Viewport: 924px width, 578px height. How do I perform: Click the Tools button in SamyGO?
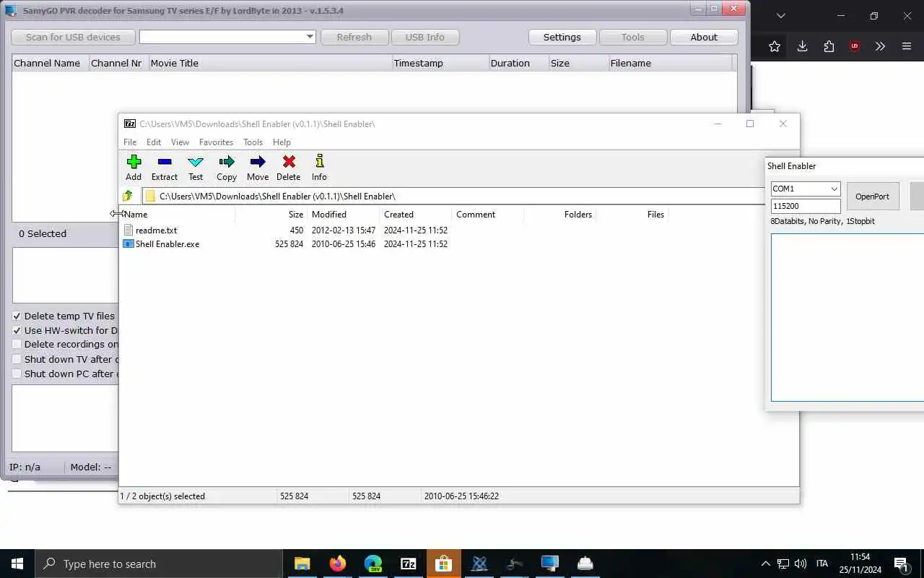[x=632, y=37]
